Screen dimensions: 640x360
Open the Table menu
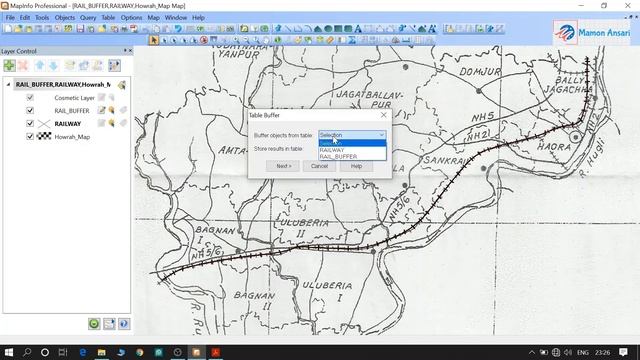[x=108, y=18]
